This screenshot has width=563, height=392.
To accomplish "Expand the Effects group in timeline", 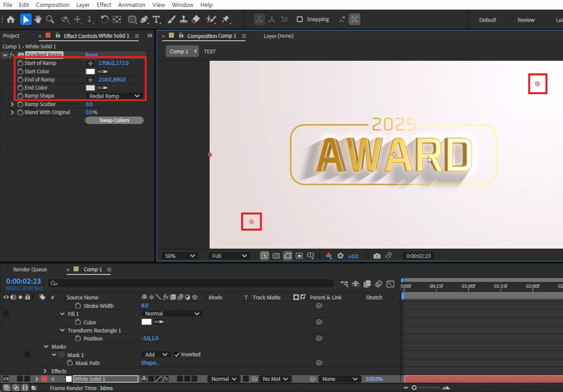I will tap(45, 371).
